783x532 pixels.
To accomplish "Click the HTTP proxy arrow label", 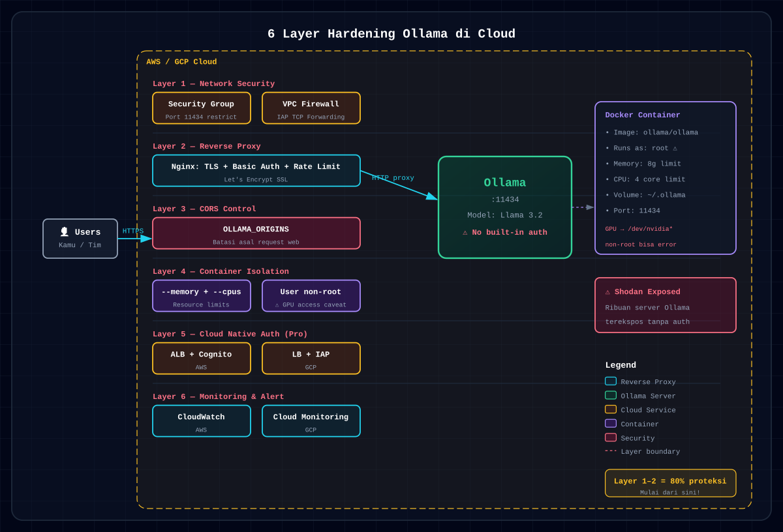I will 393,178.
